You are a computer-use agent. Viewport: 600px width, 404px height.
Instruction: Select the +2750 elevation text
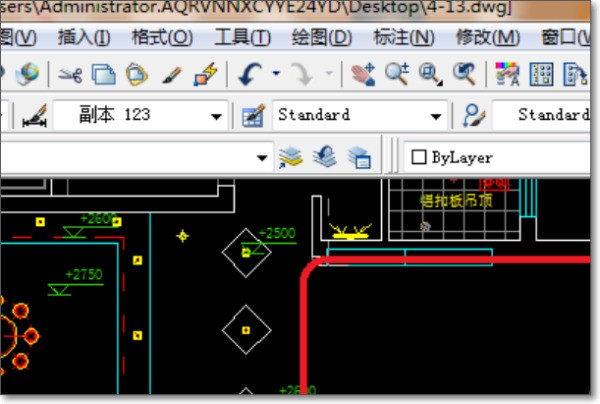tap(84, 274)
